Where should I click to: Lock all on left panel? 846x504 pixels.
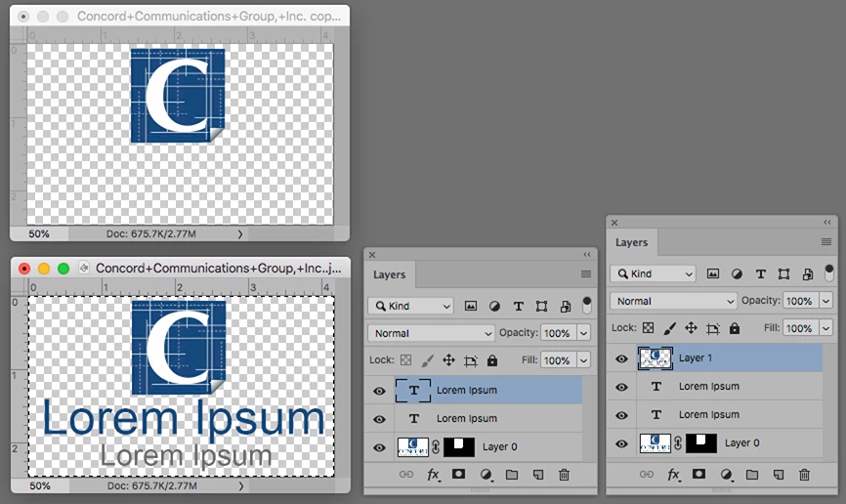(x=492, y=360)
